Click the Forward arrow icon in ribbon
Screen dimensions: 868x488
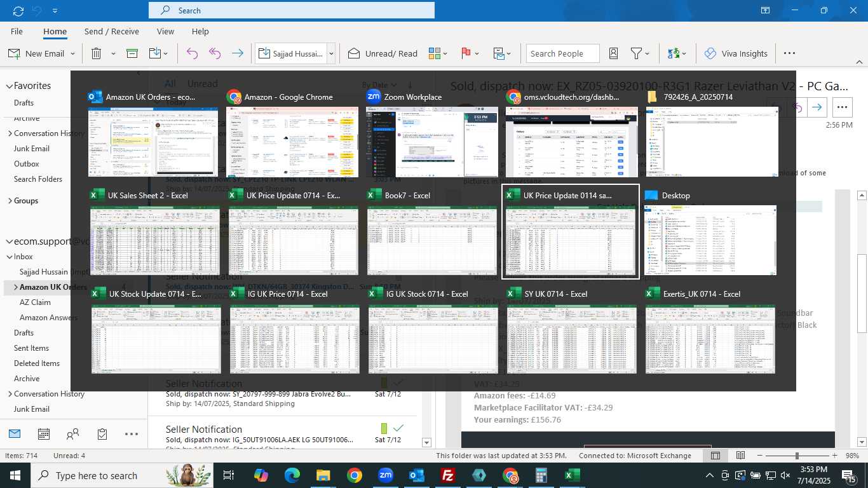click(238, 53)
